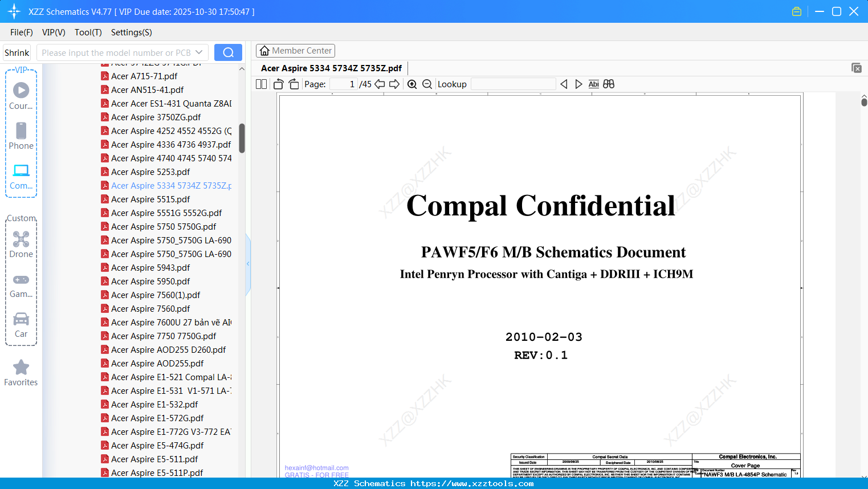Click the file list vertical scrollbar thumb
Screen dimensions: 868x489
[x=242, y=138]
